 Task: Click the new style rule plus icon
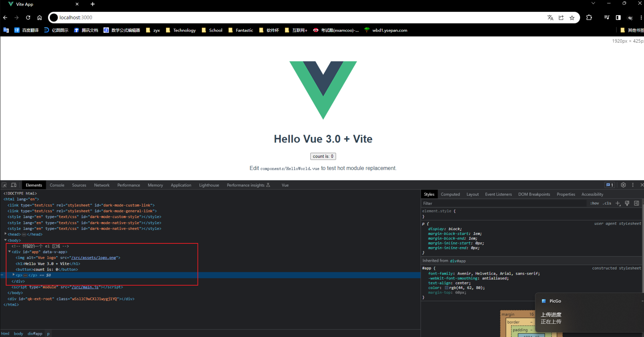point(618,203)
